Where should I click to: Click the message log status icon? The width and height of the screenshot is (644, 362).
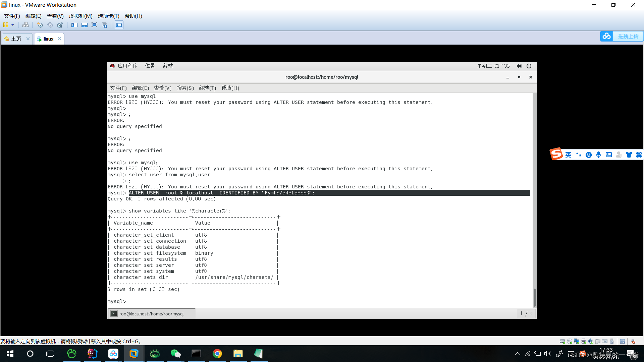(623, 341)
